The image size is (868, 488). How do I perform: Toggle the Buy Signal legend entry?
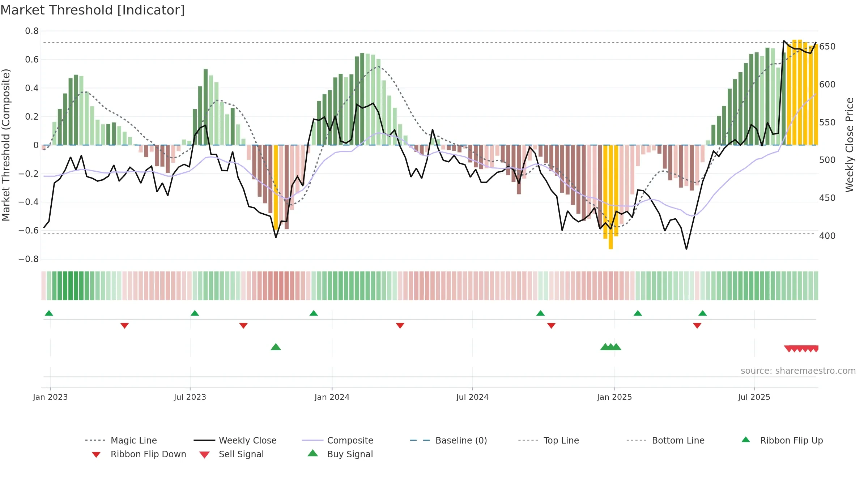click(x=340, y=454)
